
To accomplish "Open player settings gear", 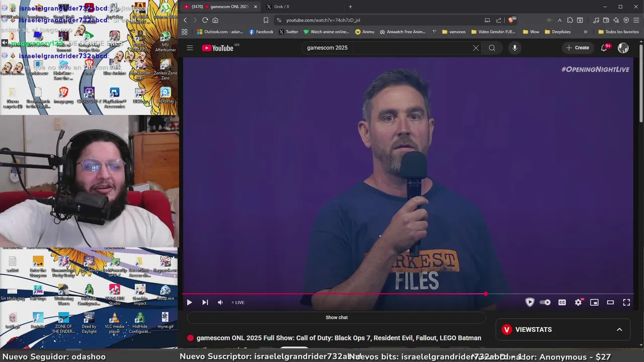I will click(x=578, y=302).
